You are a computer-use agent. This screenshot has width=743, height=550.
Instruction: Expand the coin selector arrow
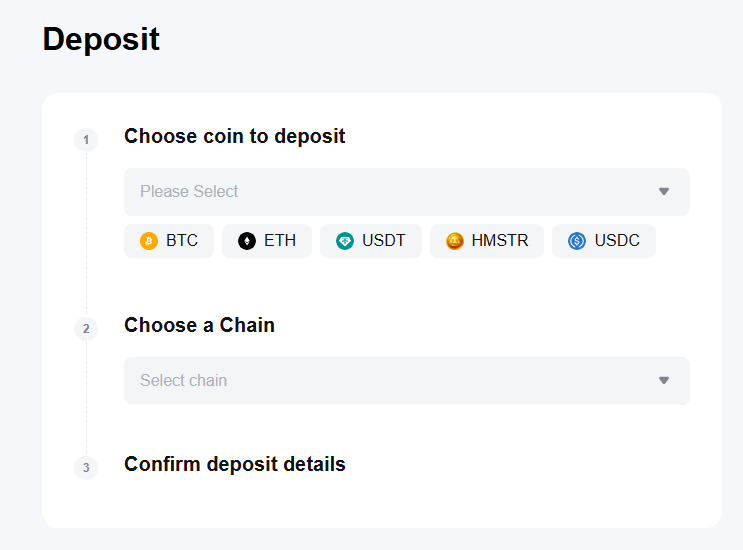click(x=664, y=192)
